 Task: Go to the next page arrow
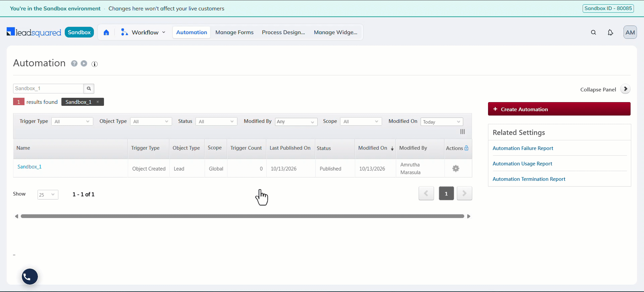(x=465, y=194)
